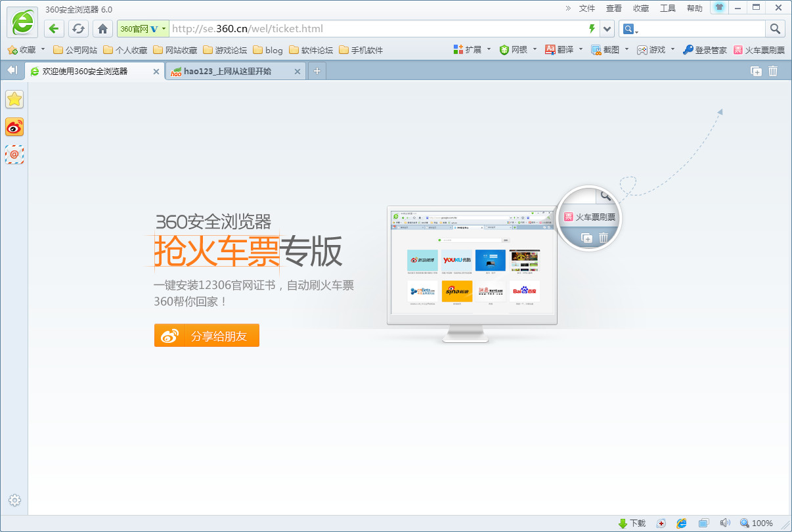This screenshot has width=792, height=532.
Task: Go to the home page icon
Action: pyautogui.click(x=102, y=28)
